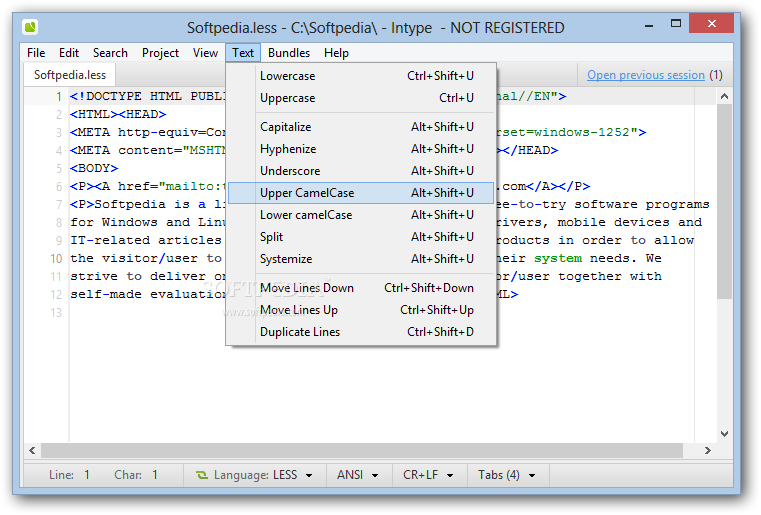This screenshot has height=515, width=761.
Task: Click the Open previous session link
Action: pos(645,75)
